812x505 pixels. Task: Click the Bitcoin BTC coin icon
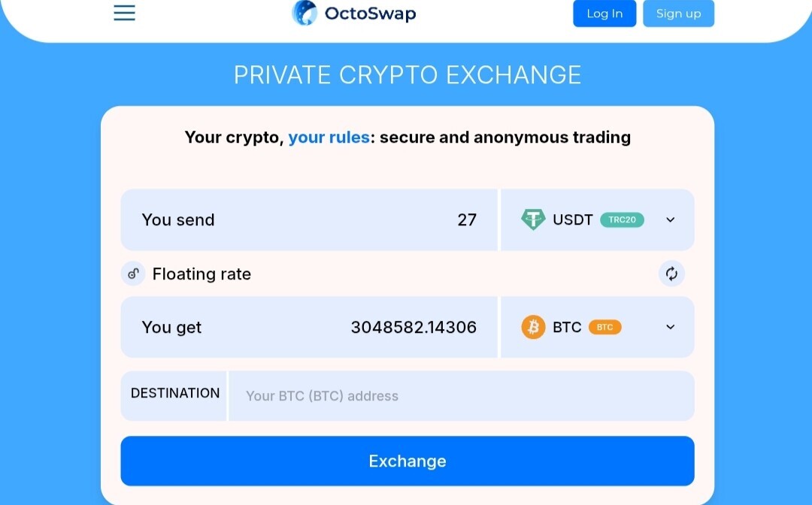pos(533,327)
